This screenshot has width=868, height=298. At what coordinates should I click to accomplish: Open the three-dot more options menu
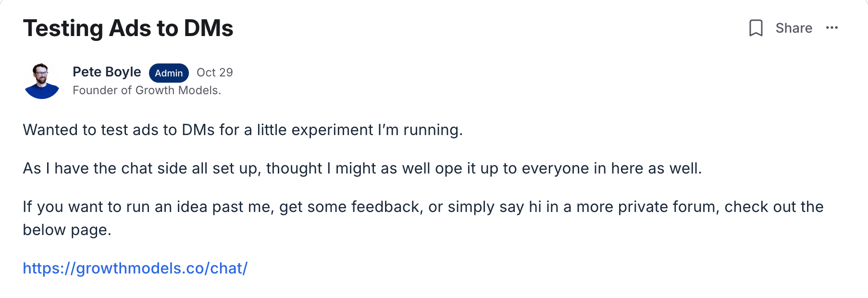[831, 28]
